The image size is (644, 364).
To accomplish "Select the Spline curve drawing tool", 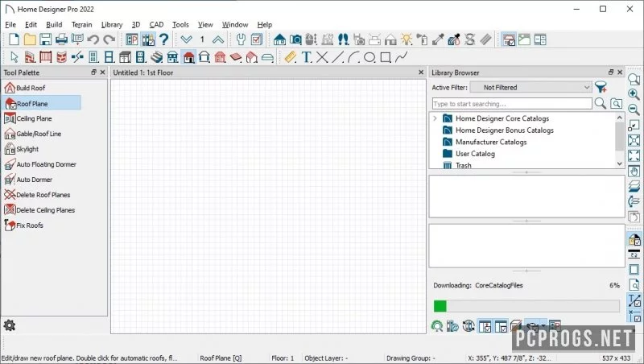I will click(401, 57).
